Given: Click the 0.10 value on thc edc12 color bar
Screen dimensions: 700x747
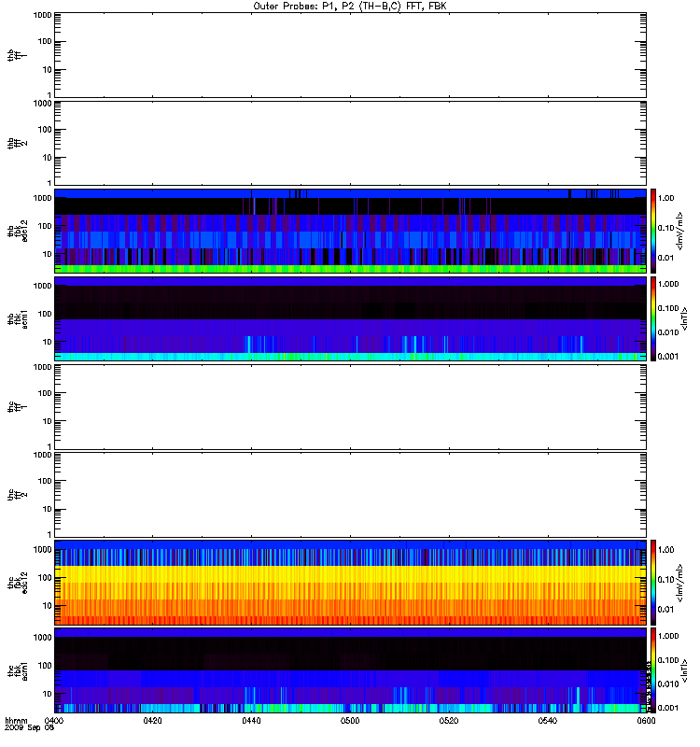Looking at the screenshot, I should pyautogui.click(x=665, y=579).
